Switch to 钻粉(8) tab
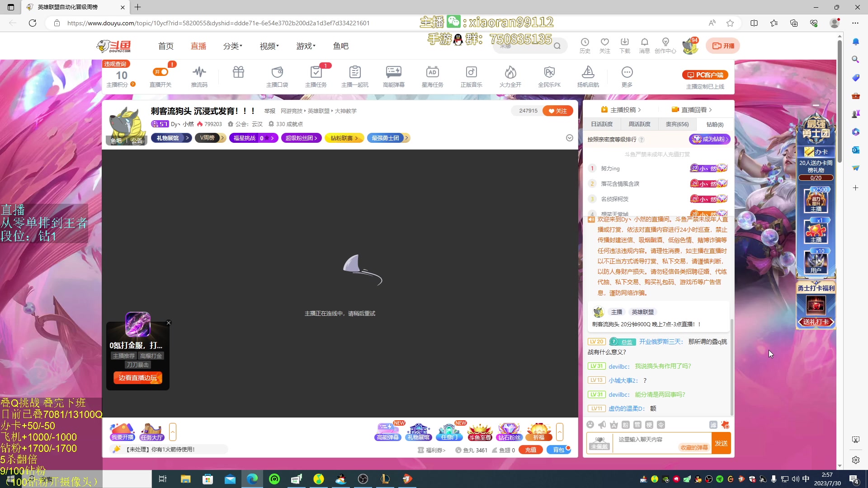Viewport: 868px width, 488px height. (715, 124)
